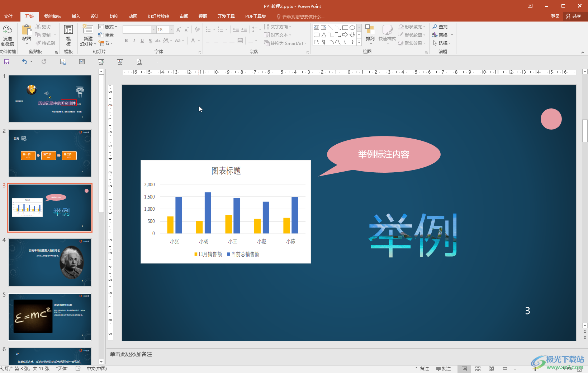The width and height of the screenshot is (588, 373).
Task: Align text to the right
Action: (224, 41)
